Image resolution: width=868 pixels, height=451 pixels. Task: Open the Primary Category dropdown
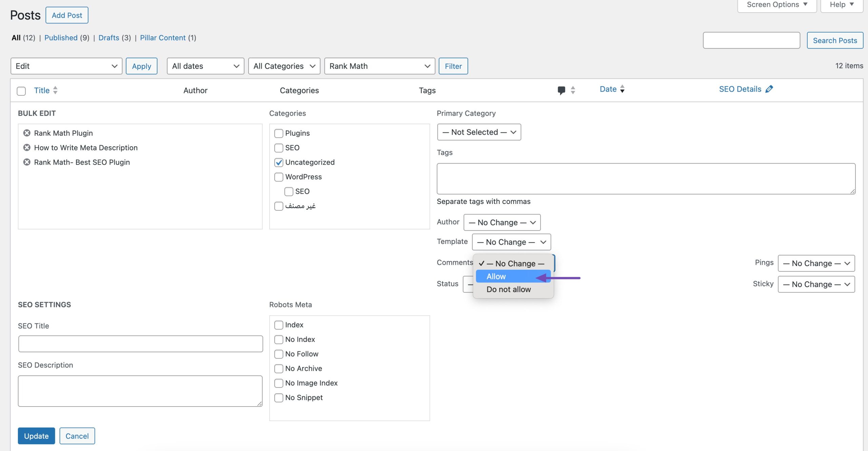tap(479, 132)
